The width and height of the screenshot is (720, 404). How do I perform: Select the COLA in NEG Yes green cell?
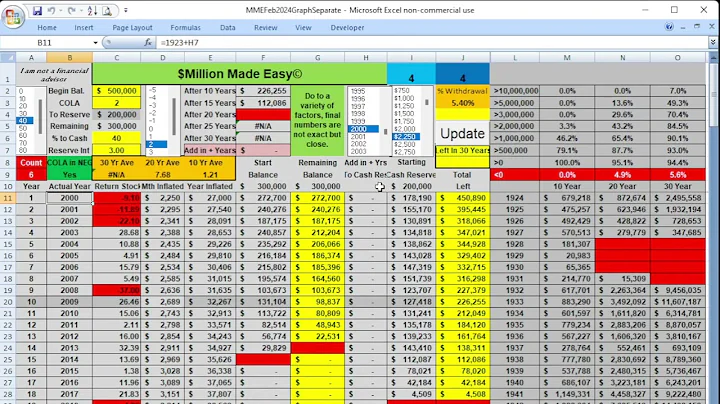(69, 175)
